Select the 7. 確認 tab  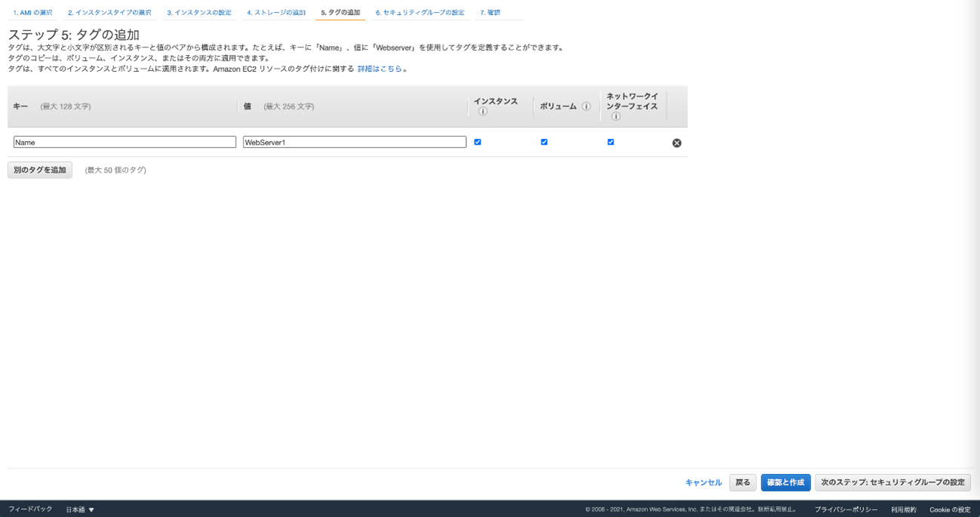click(x=490, y=13)
